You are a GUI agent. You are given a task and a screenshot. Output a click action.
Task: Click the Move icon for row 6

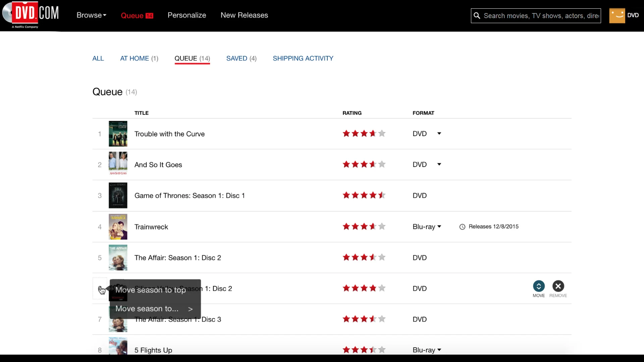tap(539, 286)
